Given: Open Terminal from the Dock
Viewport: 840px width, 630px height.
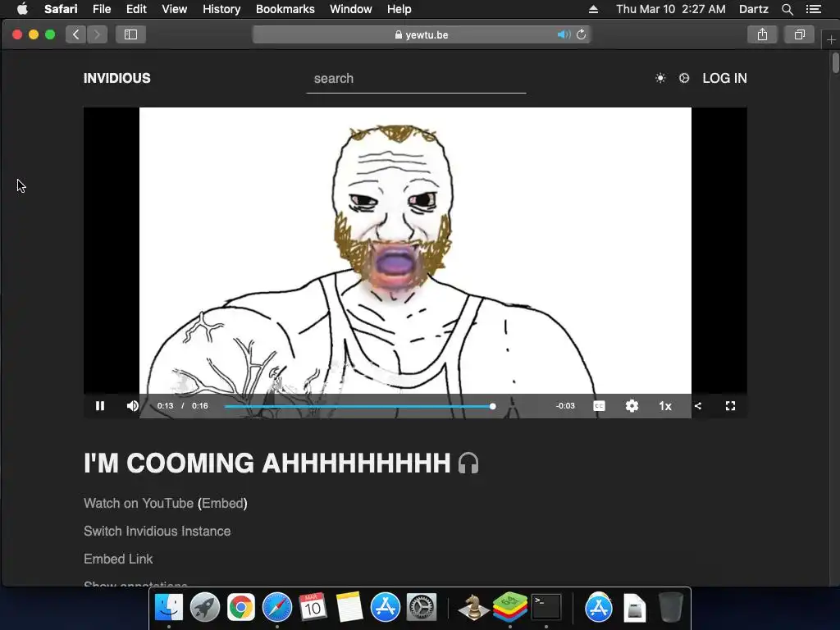Looking at the screenshot, I should coord(546,608).
